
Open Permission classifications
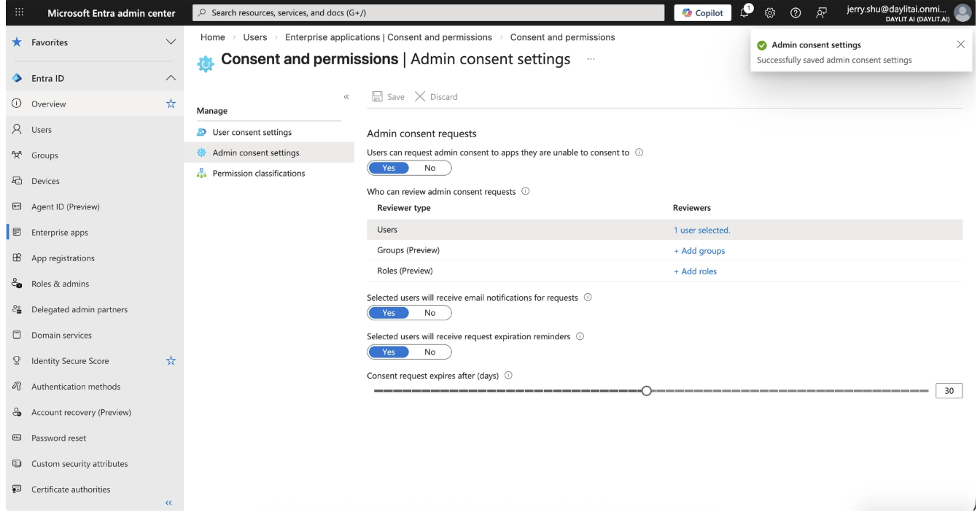[x=259, y=174]
